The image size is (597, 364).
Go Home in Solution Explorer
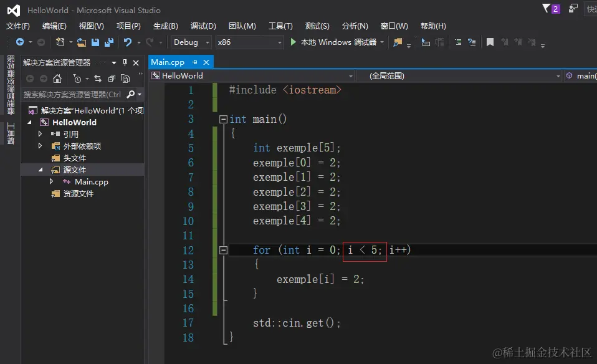click(57, 79)
